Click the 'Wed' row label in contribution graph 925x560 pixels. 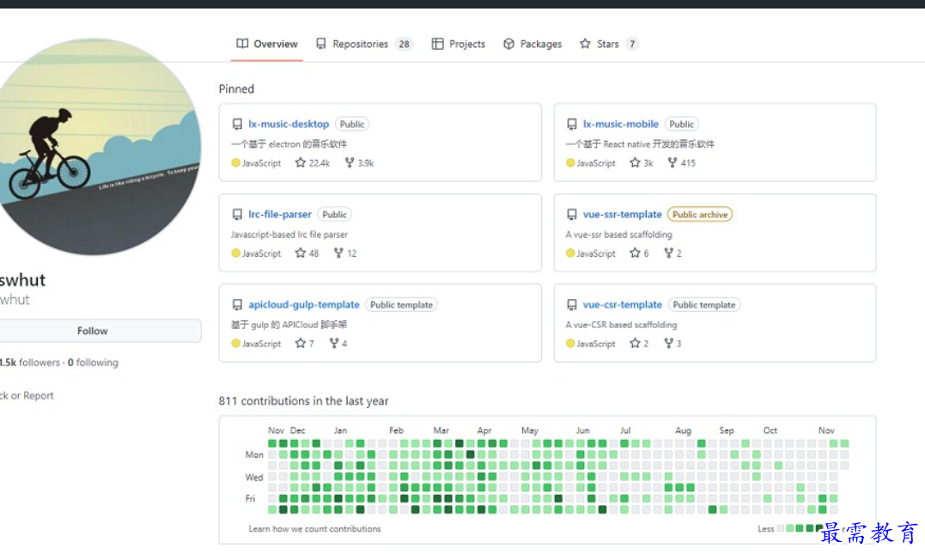[x=254, y=477]
